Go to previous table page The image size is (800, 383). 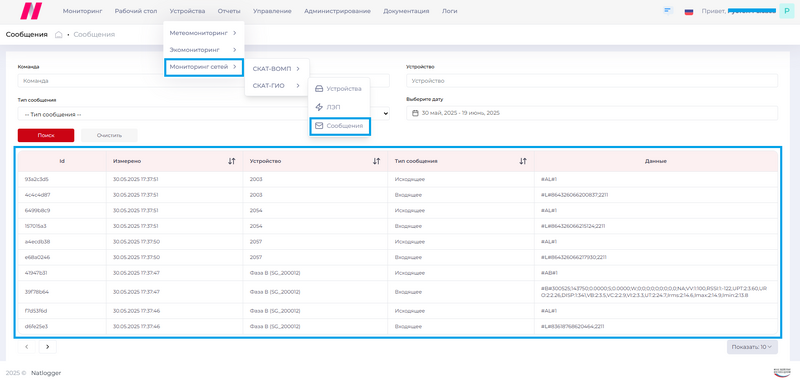click(27, 347)
